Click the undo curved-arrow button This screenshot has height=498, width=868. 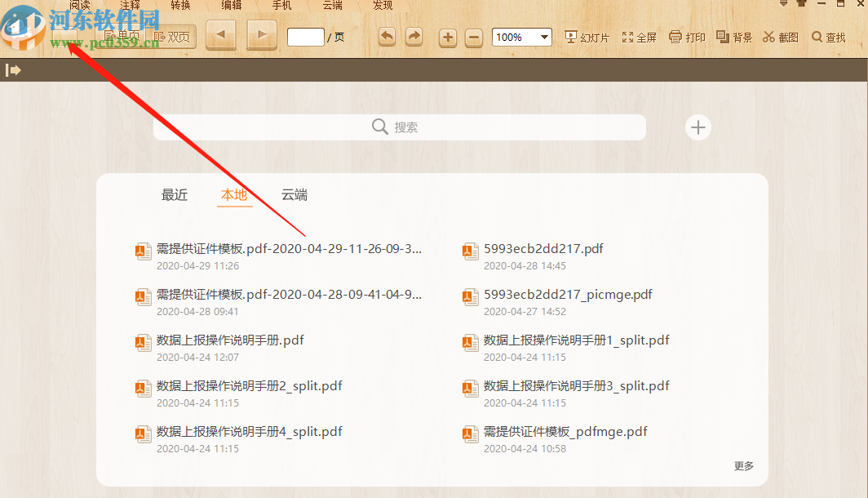387,37
